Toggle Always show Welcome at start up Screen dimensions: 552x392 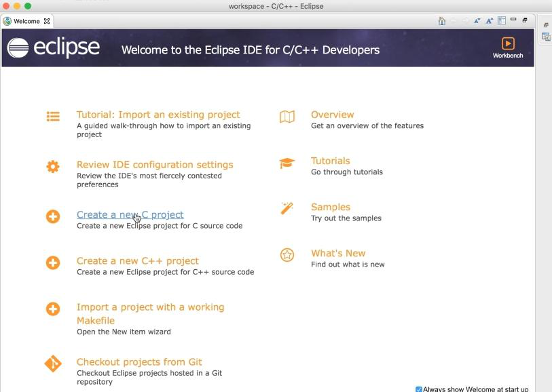click(418, 389)
